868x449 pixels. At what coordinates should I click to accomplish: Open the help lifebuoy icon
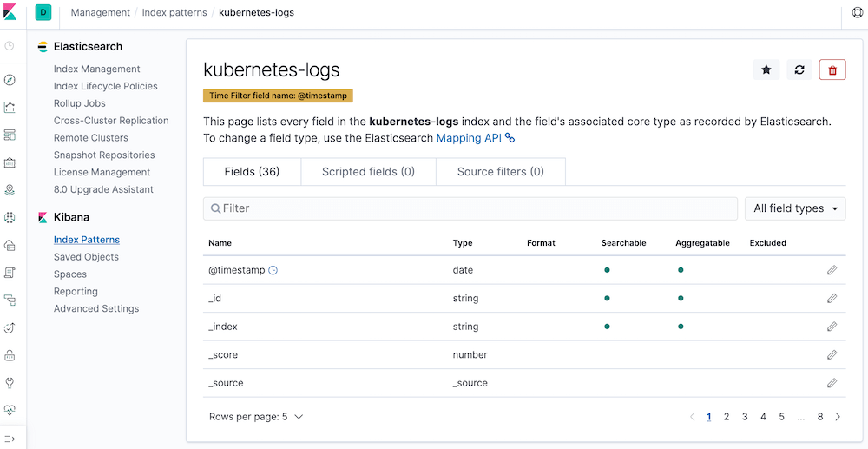click(x=858, y=12)
